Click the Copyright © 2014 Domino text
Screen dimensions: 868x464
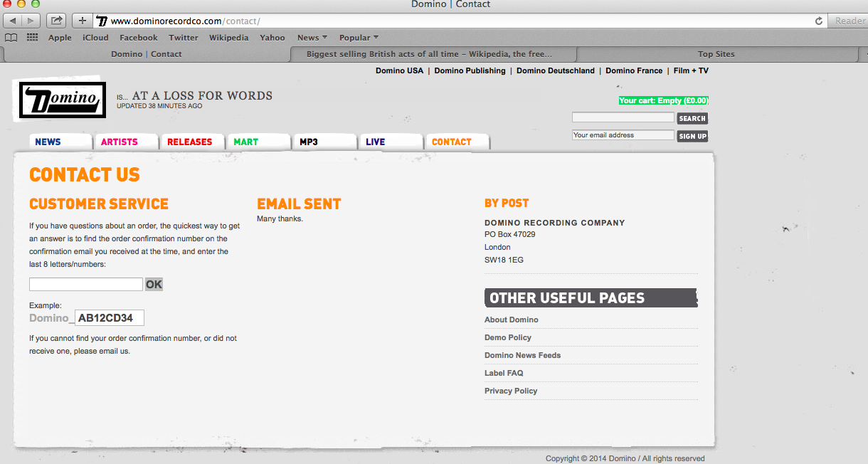pos(625,458)
